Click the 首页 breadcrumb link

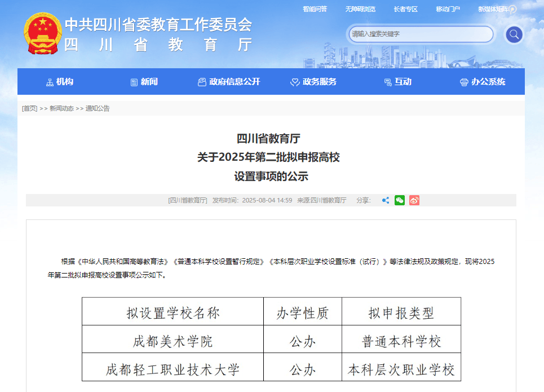(x=29, y=108)
